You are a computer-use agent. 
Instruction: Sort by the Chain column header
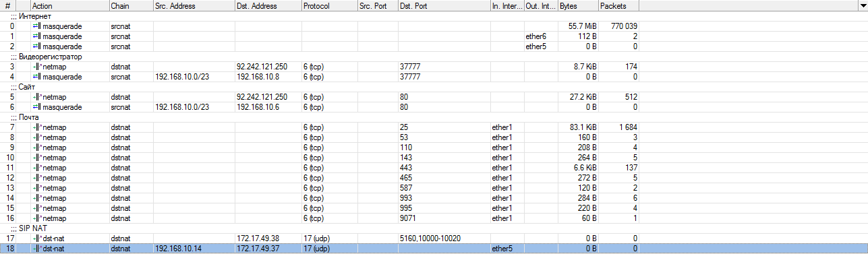point(131,5)
